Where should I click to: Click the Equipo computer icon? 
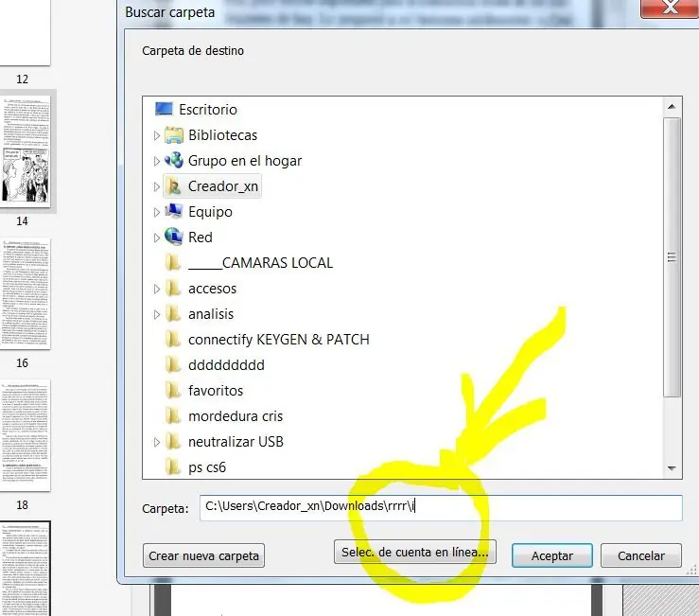click(174, 211)
